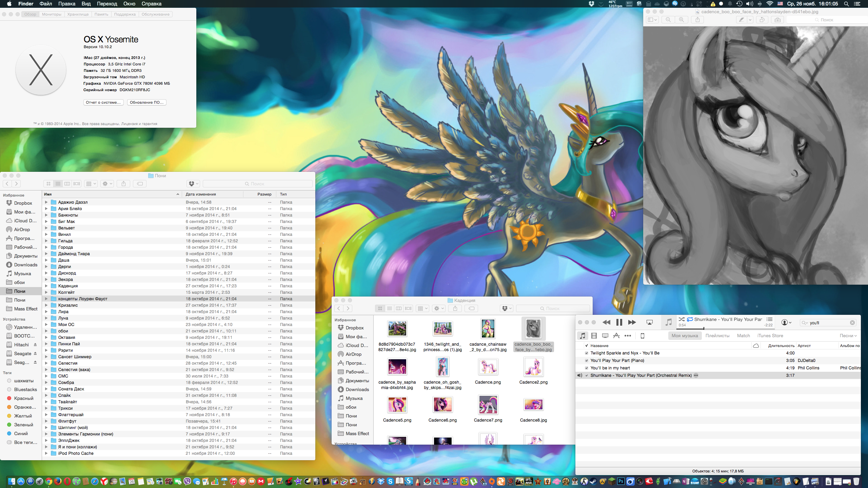Image resolution: width=868 pixels, height=488 pixels.
Task: Select Cadence6.png thumbnail
Action: click(442, 405)
